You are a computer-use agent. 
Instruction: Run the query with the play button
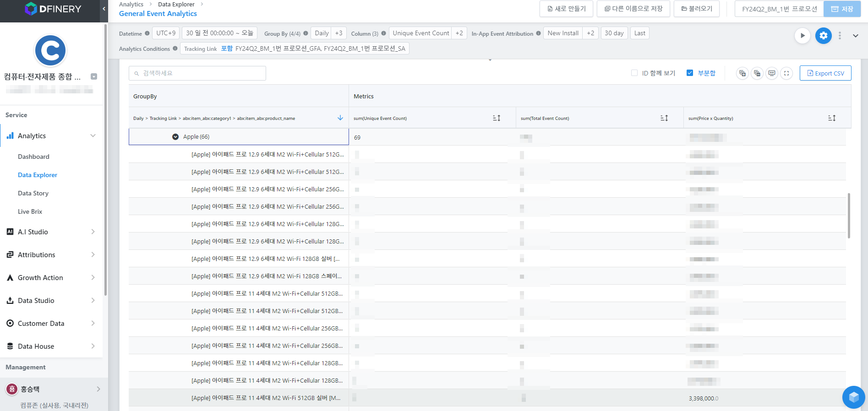(802, 36)
